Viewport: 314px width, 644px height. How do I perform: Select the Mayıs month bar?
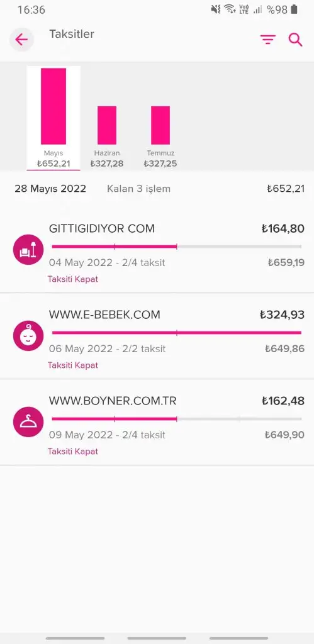pos(53,118)
